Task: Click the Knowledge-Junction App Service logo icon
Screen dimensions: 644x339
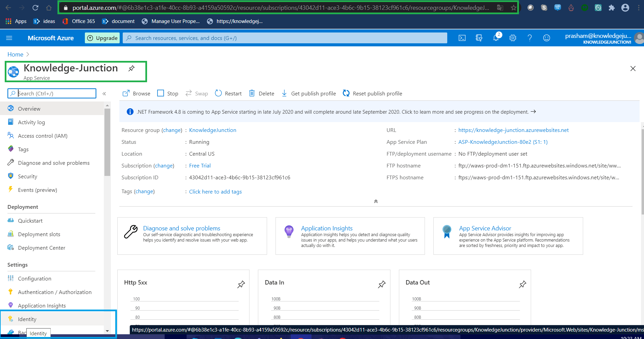Action: coord(14,72)
